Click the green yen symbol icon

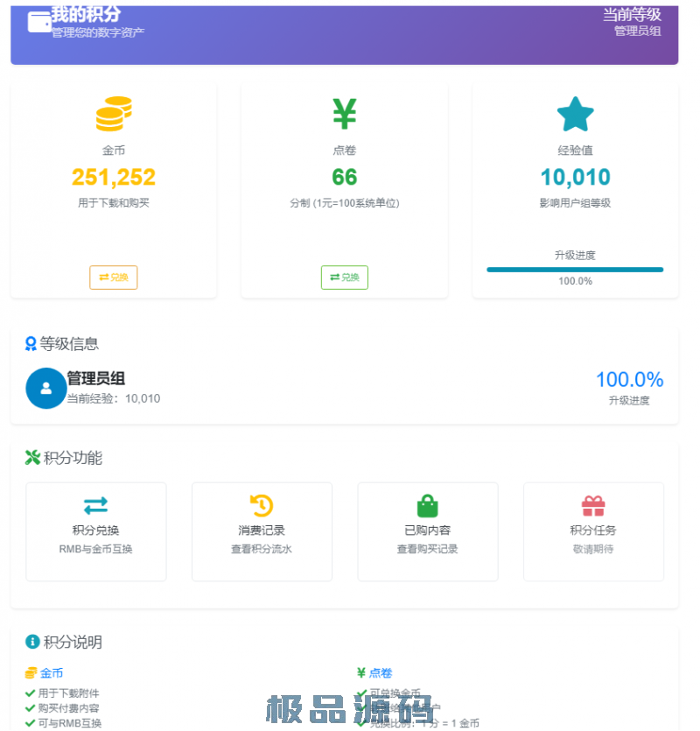[345, 114]
